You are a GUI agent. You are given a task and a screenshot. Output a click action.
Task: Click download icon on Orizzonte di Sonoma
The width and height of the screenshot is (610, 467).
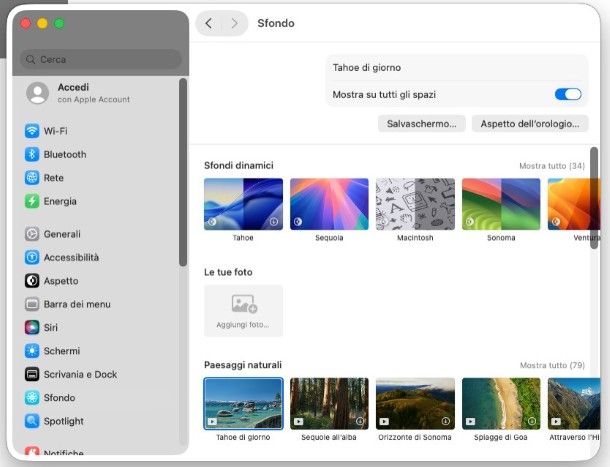coord(446,421)
